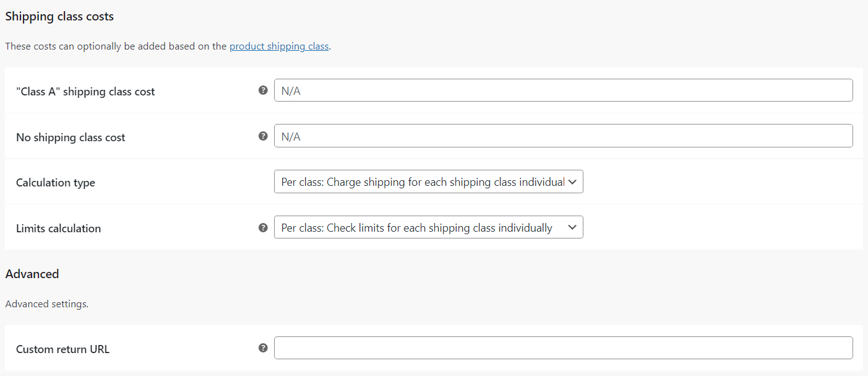Open the product shipping class link
868x376 pixels.
point(279,46)
